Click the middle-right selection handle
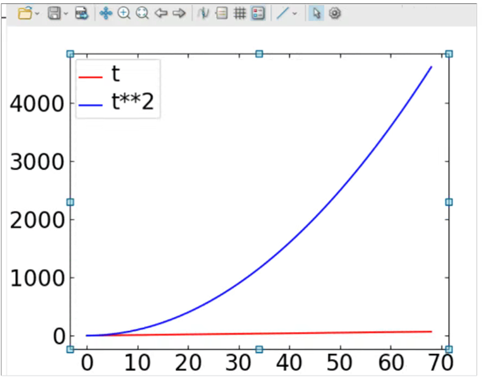Screen dimensions: 482x385 (x=449, y=202)
